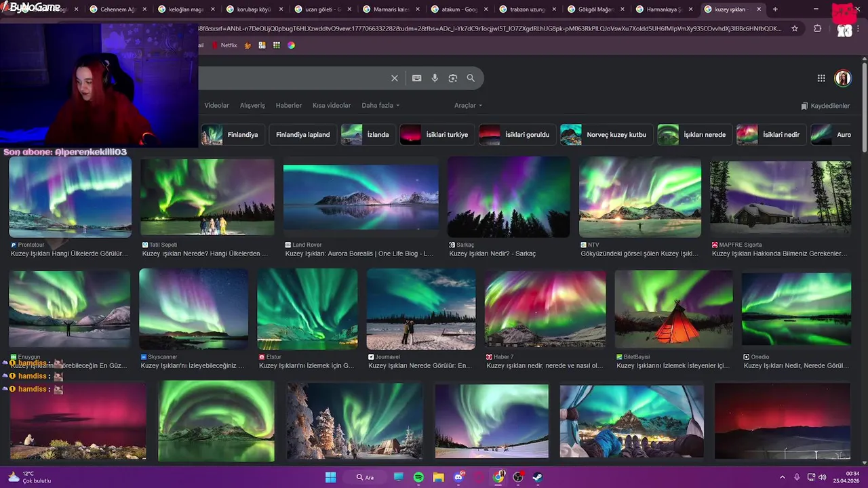The width and height of the screenshot is (868, 488).
Task: Select the 'Finlandiya lapland' chip
Action: pos(302,134)
